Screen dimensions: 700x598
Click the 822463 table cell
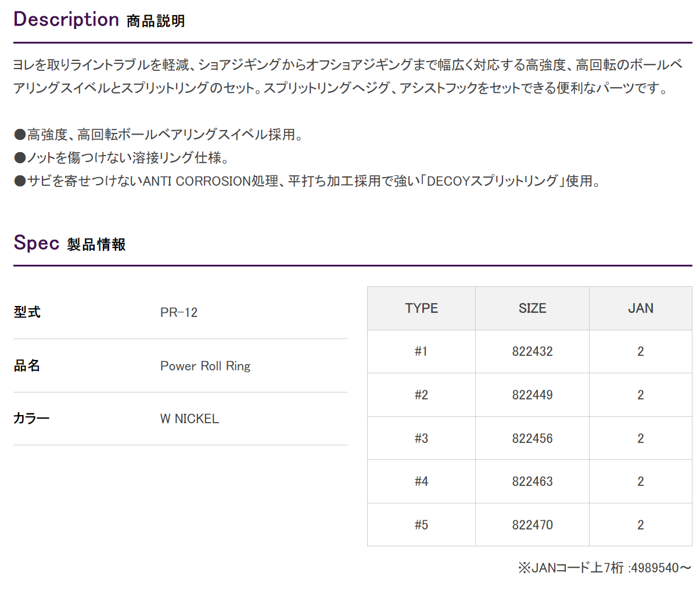(533, 481)
